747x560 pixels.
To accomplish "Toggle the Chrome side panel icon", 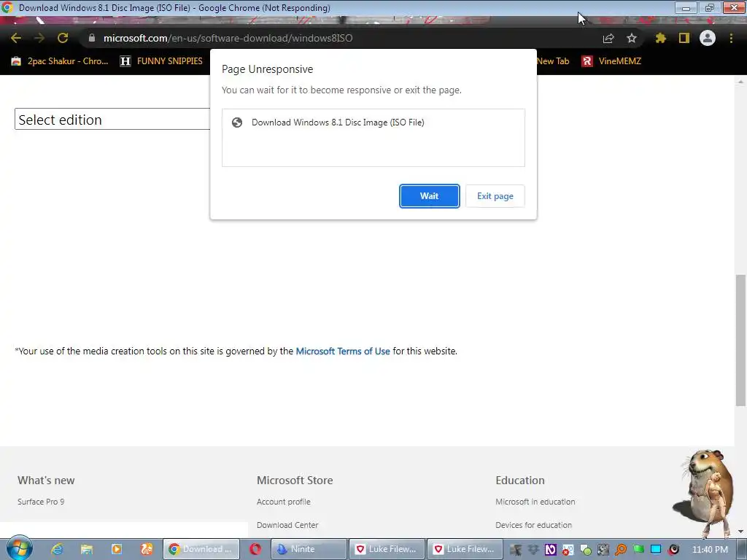I will point(684,38).
